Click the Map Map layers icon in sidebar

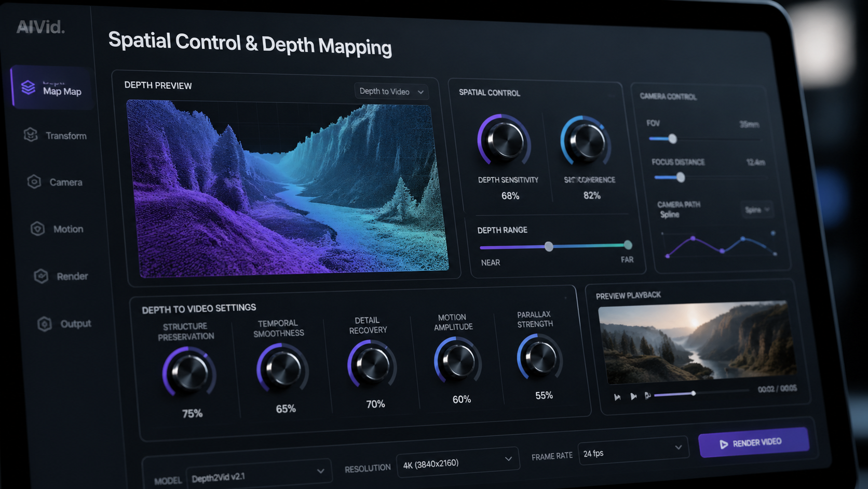point(28,87)
